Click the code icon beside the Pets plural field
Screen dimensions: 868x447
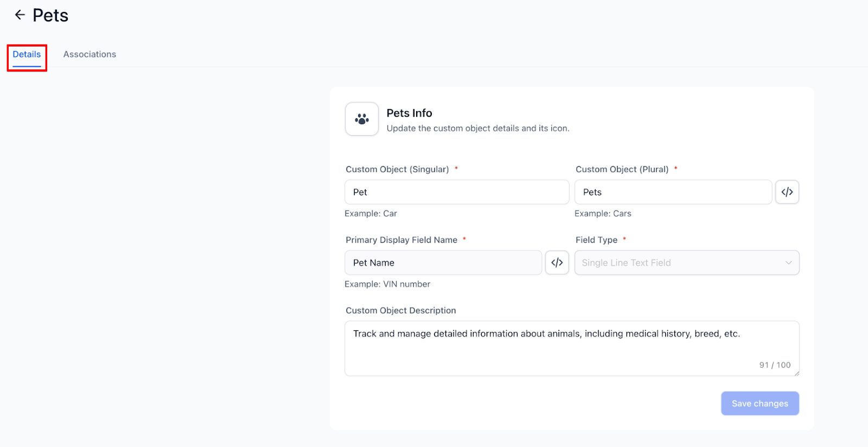(x=787, y=192)
